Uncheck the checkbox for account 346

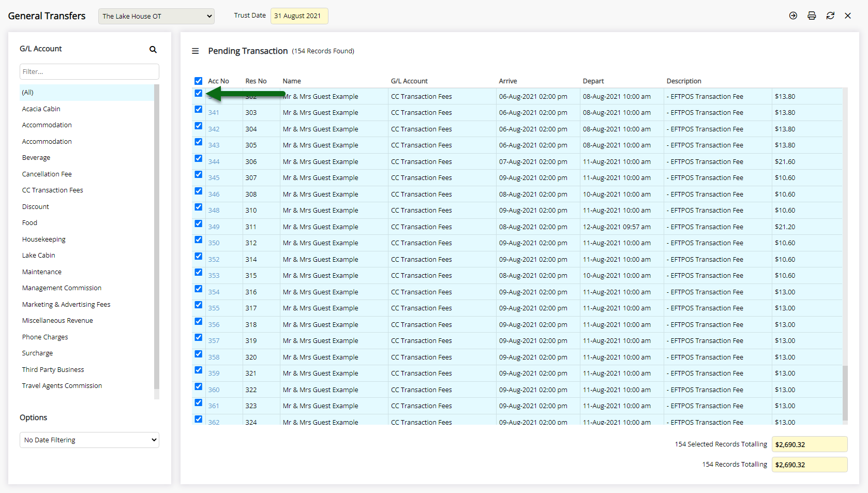[198, 191]
